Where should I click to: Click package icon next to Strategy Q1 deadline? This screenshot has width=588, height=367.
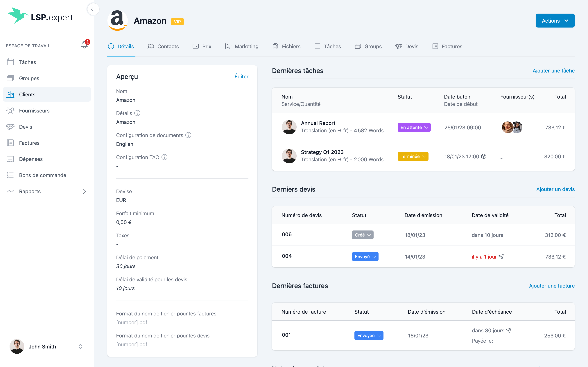pyautogui.click(x=484, y=156)
